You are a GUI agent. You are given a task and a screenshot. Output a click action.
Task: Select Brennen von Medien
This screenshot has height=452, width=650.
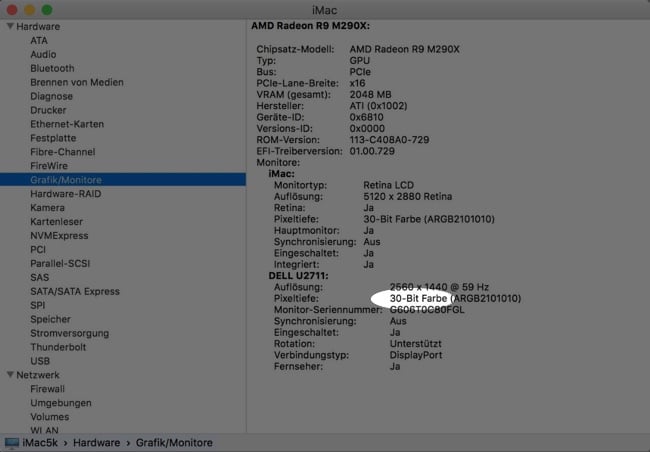pos(77,82)
